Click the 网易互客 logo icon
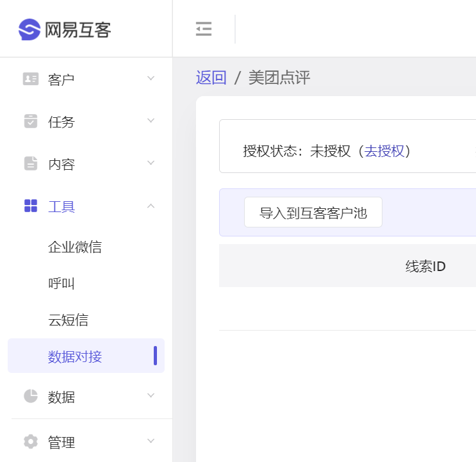The height and width of the screenshot is (462, 476). pyautogui.click(x=29, y=29)
